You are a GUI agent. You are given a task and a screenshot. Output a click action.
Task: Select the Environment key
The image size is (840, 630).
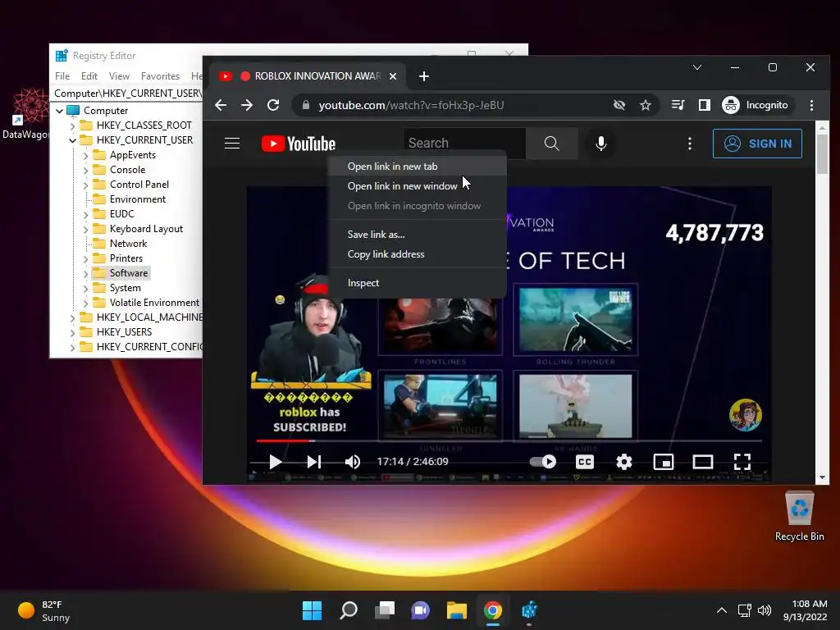[138, 199]
